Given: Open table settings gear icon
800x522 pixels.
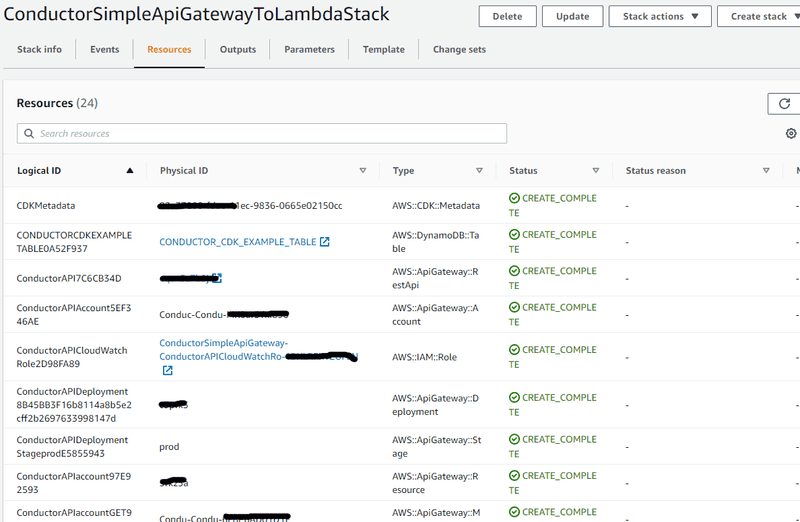Looking at the screenshot, I should [791, 133].
